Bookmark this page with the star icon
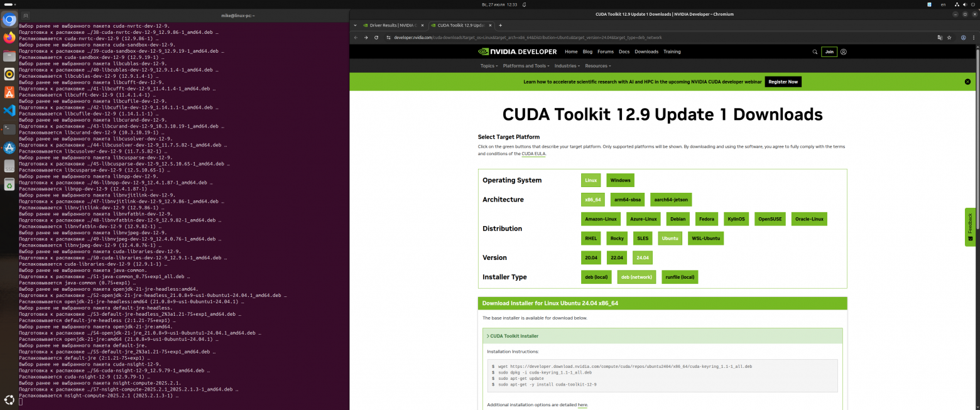Screen dimensions: 980x410 pyautogui.click(x=950, y=38)
